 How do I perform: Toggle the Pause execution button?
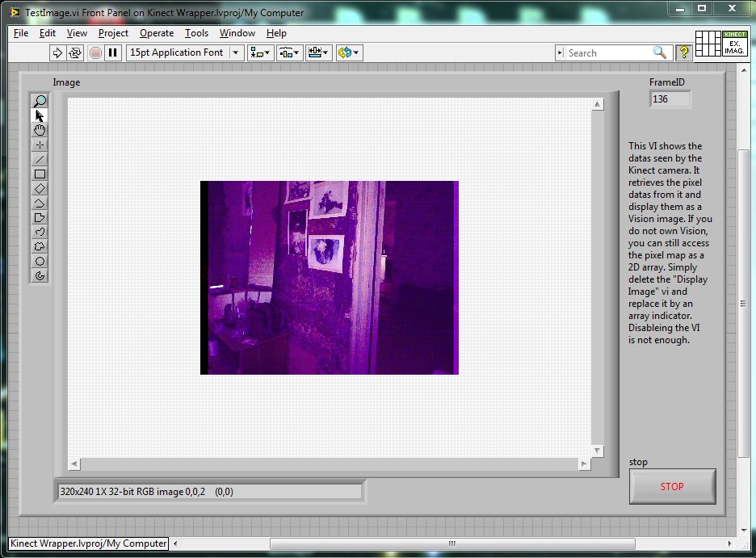113,52
